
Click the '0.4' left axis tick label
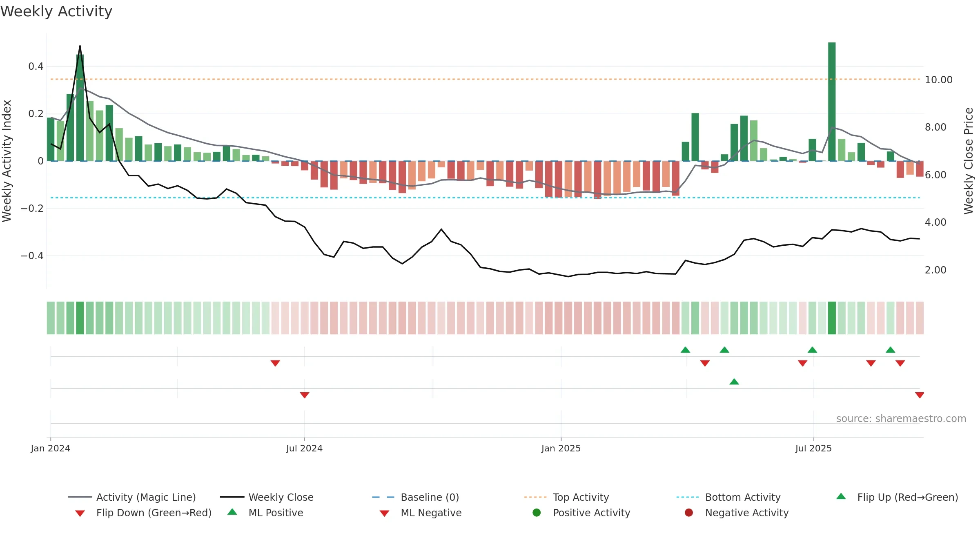point(36,67)
